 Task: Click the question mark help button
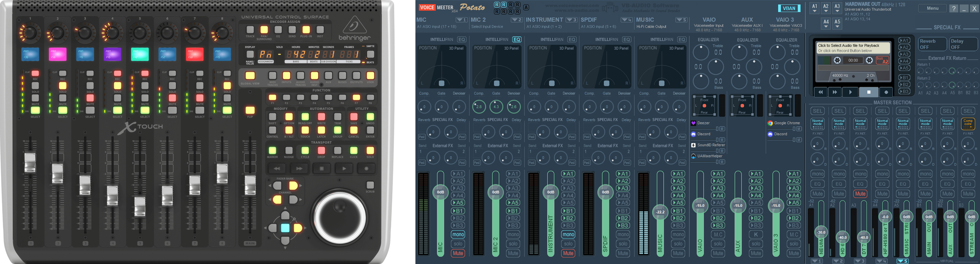[953, 8]
